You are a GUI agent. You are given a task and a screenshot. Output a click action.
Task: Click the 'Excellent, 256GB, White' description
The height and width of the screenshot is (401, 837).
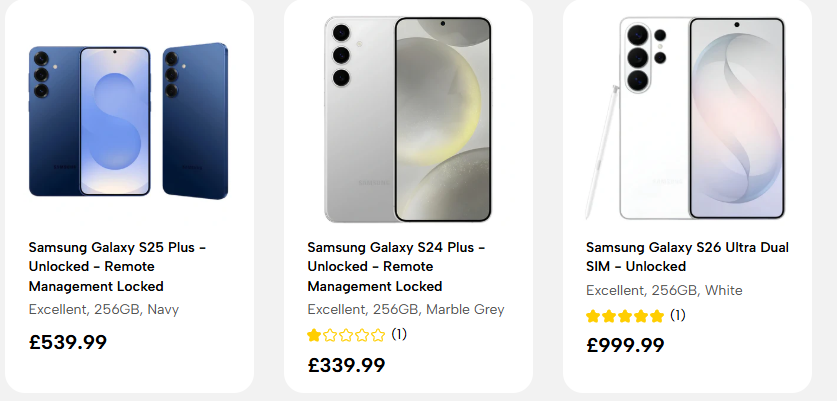(664, 290)
